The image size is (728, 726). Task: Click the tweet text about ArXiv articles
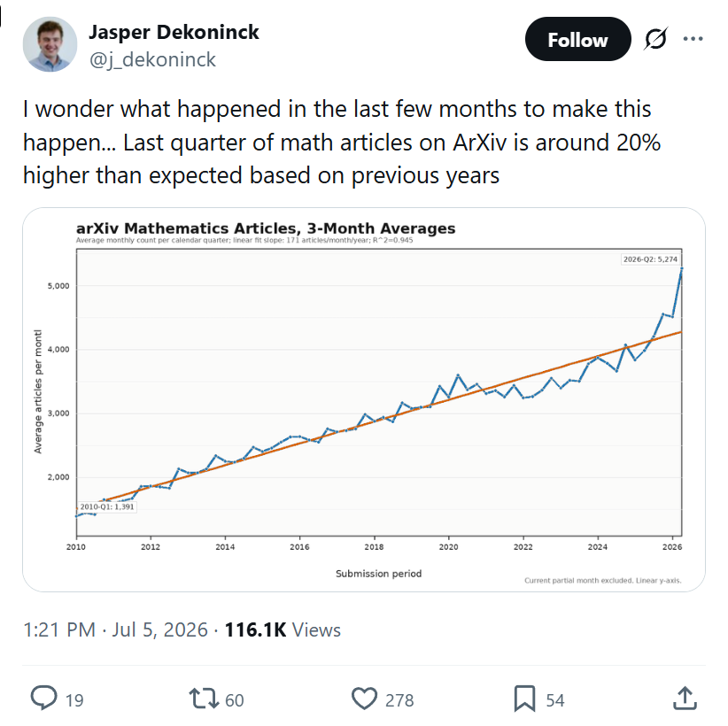[342, 142]
